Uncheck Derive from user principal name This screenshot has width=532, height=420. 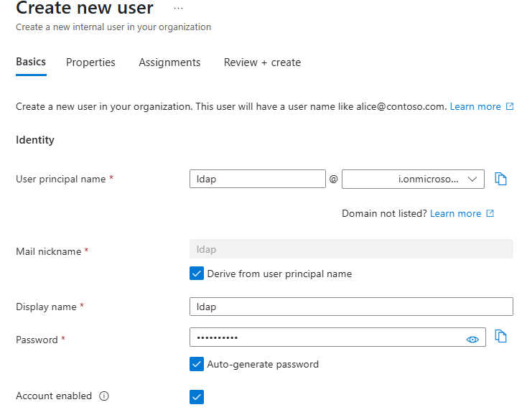[197, 274]
